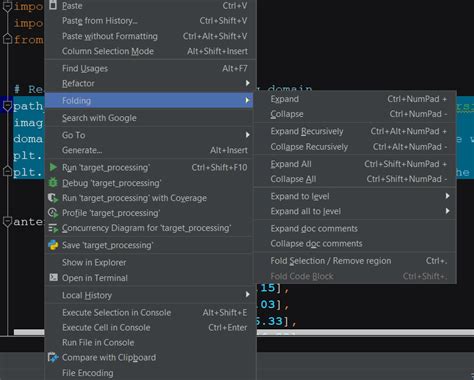Choose Expand doc comments

coord(355,228)
